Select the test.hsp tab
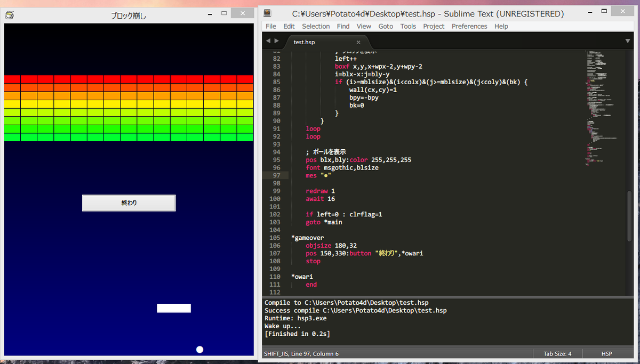Image resolution: width=640 pixels, height=364 pixels. tap(326, 42)
